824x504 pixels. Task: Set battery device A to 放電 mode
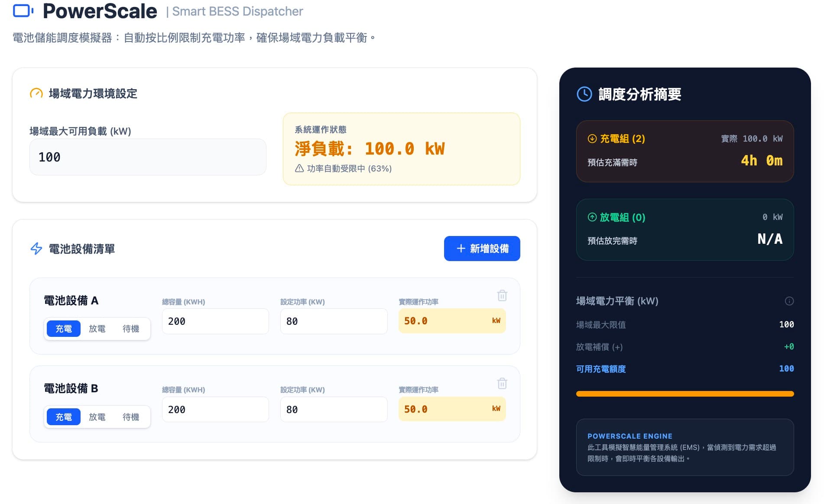coord(97,329)
